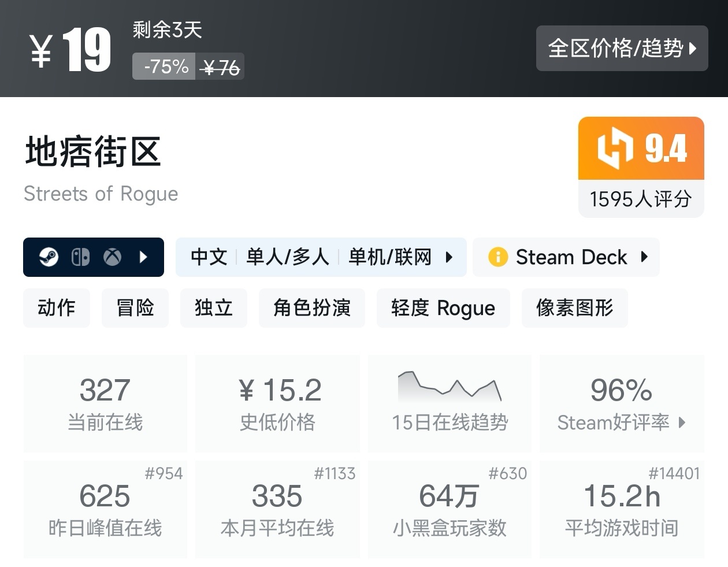Tap the Nintendo Switch platform icon

pyautogui.click(x=80, y=257)
